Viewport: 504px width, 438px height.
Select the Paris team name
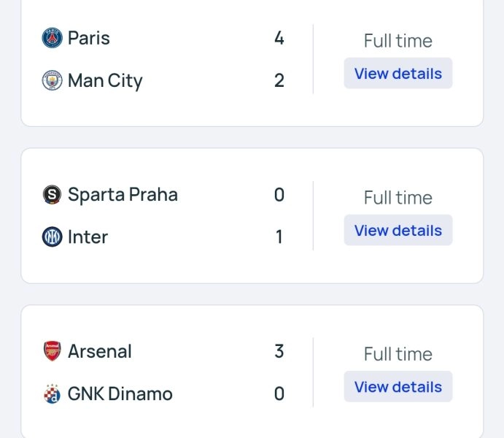coord(89,38)
